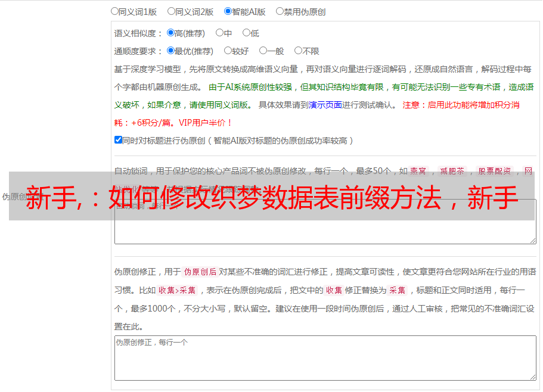
Task: Set 通顺度要求 to 最优(推荐)
Action: (170, 51)
